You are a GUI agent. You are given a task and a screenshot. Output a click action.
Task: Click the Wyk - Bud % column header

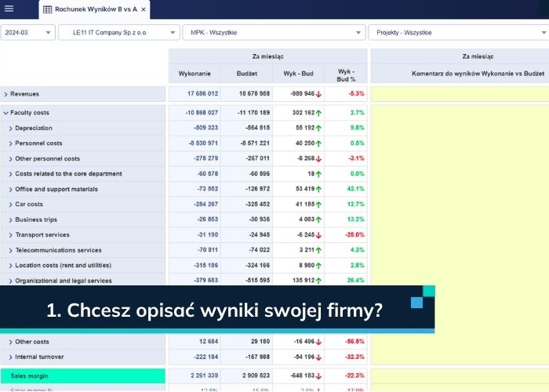click(346, 75)
